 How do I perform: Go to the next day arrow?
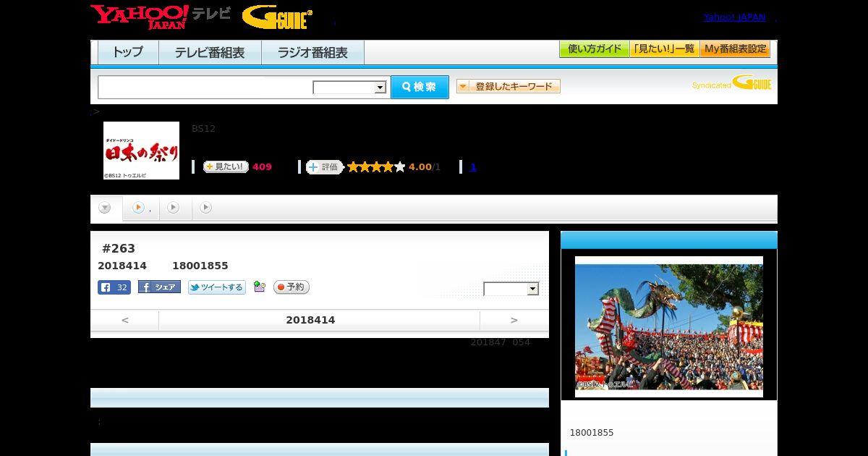tap(514, 320)
